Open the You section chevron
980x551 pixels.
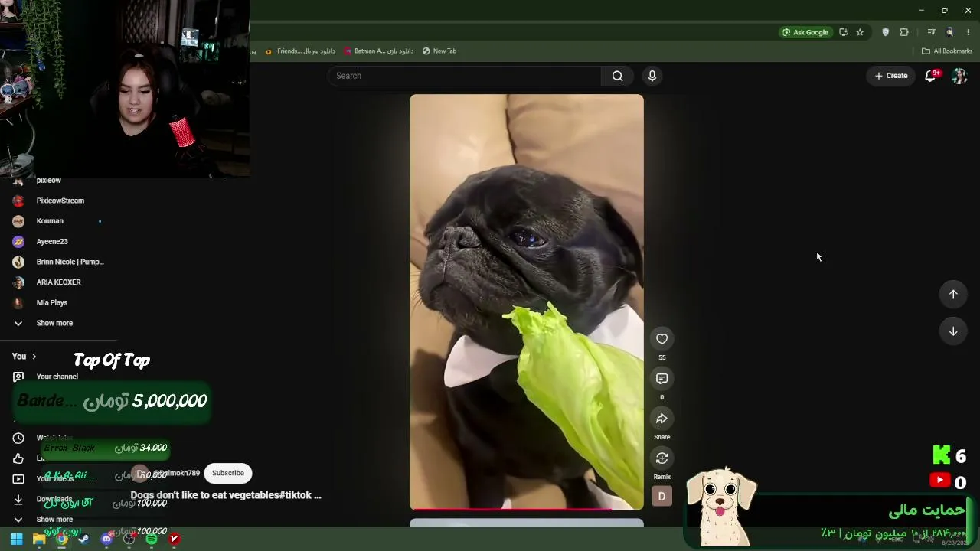(x=34, y=357)
